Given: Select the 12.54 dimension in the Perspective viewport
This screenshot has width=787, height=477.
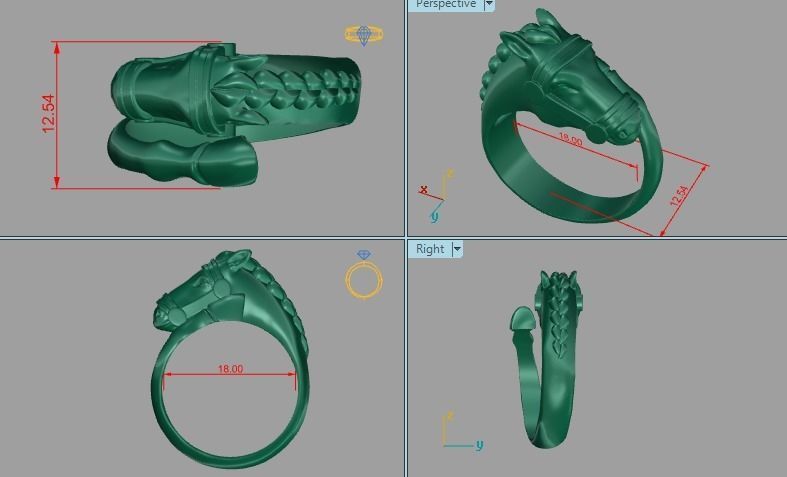Looking at the screenshot, I should click(679, 195).
